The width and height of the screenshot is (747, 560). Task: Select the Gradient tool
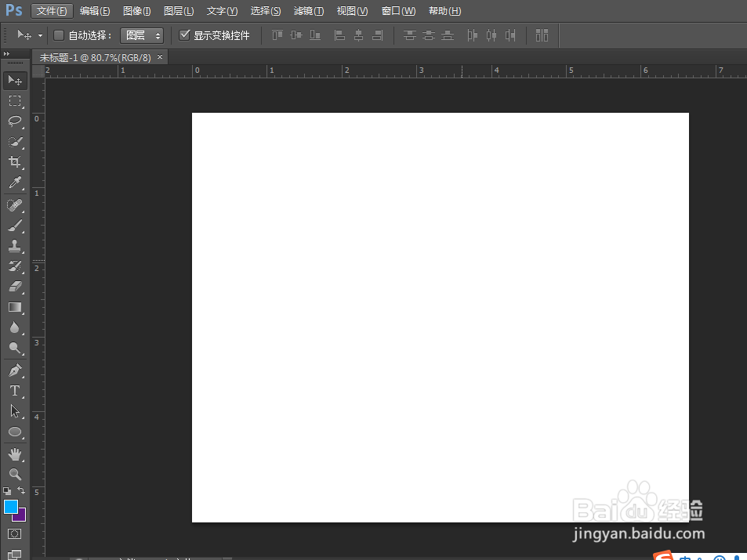click(15, 307)
